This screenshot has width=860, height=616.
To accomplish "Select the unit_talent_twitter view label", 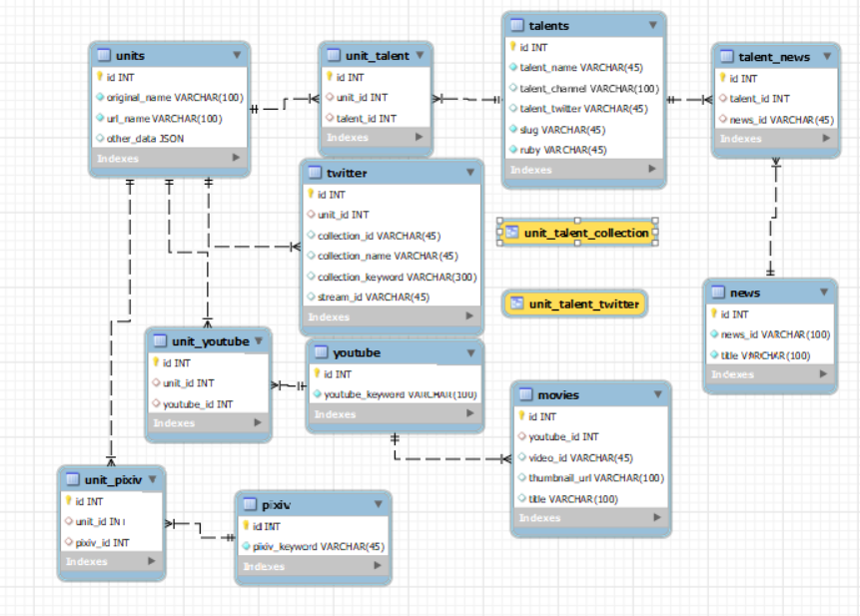I will 584,304.
